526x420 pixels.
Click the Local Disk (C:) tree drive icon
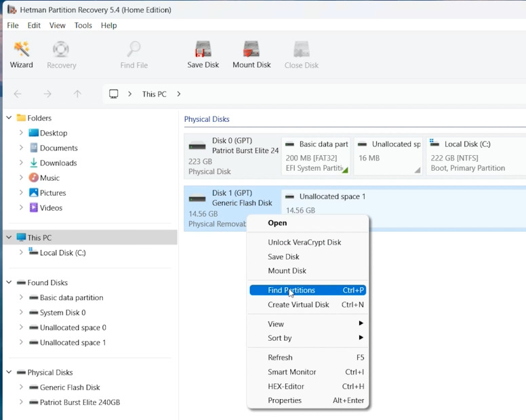pos(33,251)
